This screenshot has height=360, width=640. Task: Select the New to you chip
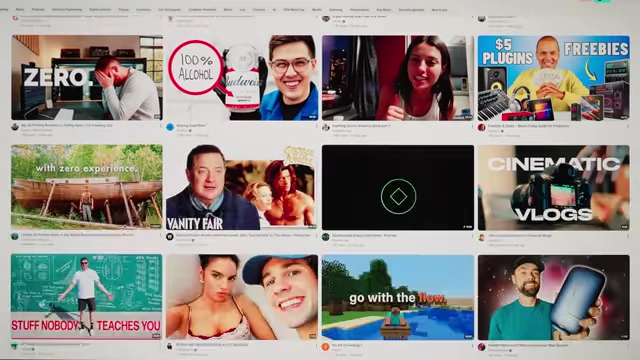pos(440,9)
